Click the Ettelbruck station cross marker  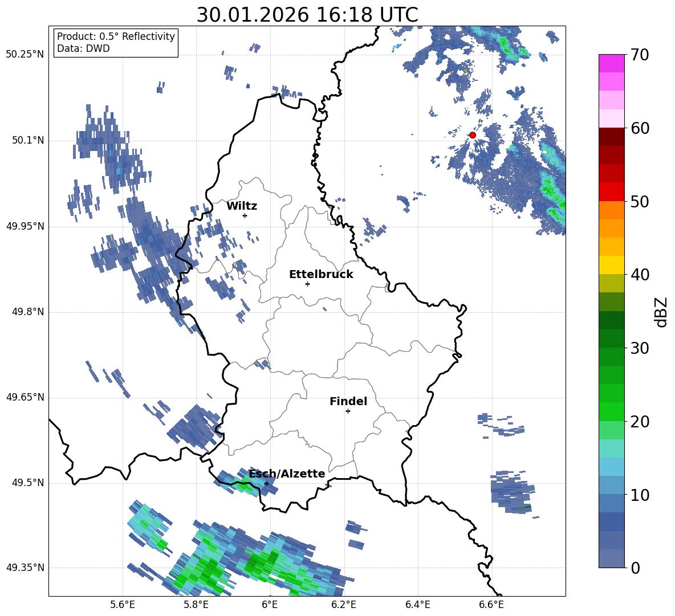coord(307,284)
